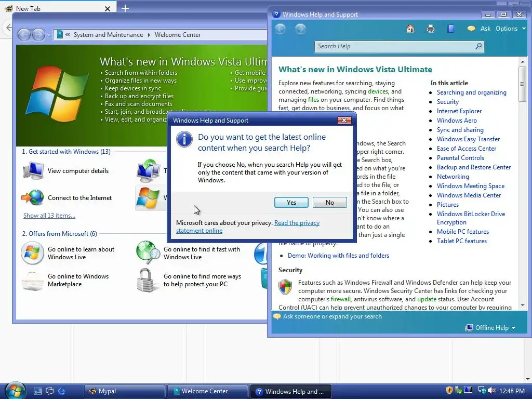Viewport: 532px width, 399px height.
Task: Click the Help window forward arrow
Action: point(301,29)
